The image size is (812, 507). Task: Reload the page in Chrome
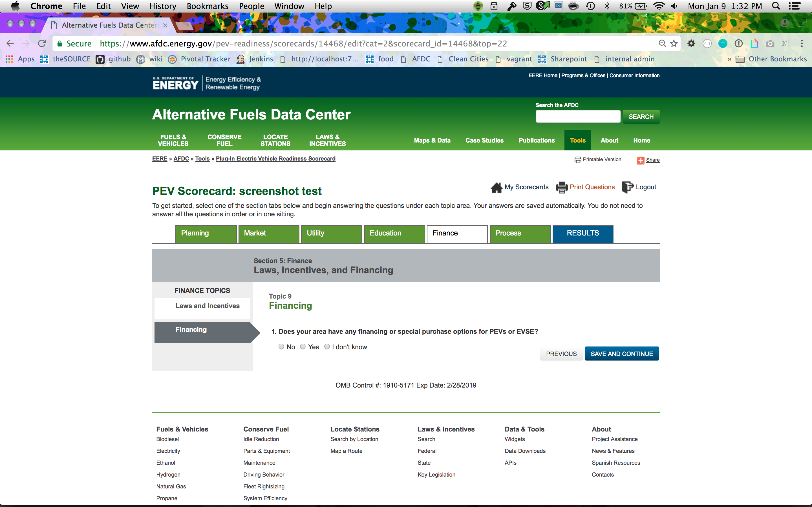click(42, 44)
